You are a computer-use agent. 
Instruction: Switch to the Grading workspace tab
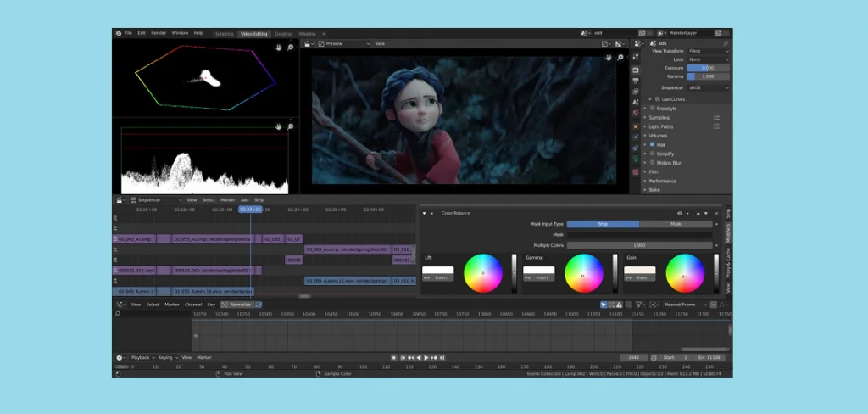click(x=283, y=34)
